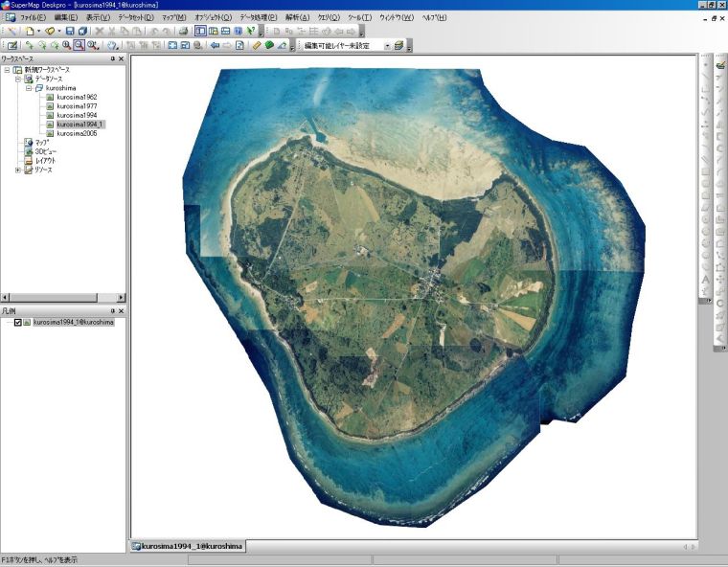Click workspace panel horizontal scrollbar right arrow
728x567 pixels.
coord(121,298)
